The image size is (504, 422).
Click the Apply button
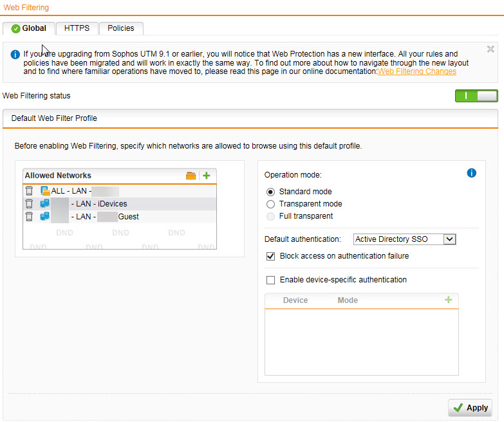coord(471,407)
